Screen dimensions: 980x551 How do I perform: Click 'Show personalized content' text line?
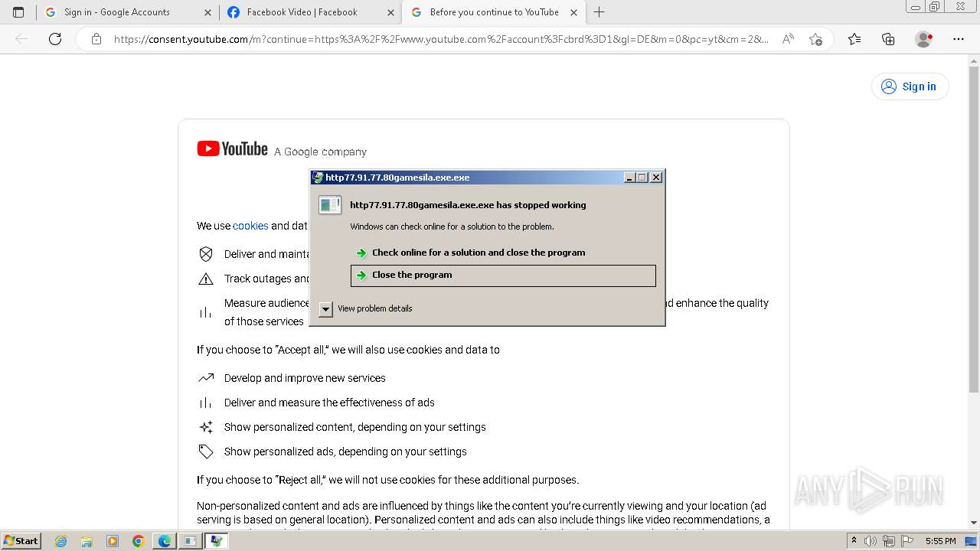pyautogui.click(x=355, y=427)
